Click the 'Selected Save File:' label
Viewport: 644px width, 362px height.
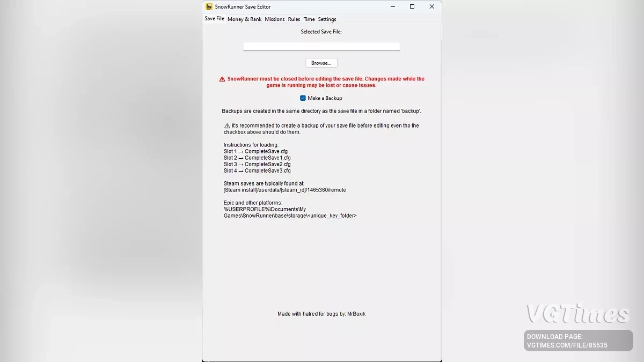(321, 32)
